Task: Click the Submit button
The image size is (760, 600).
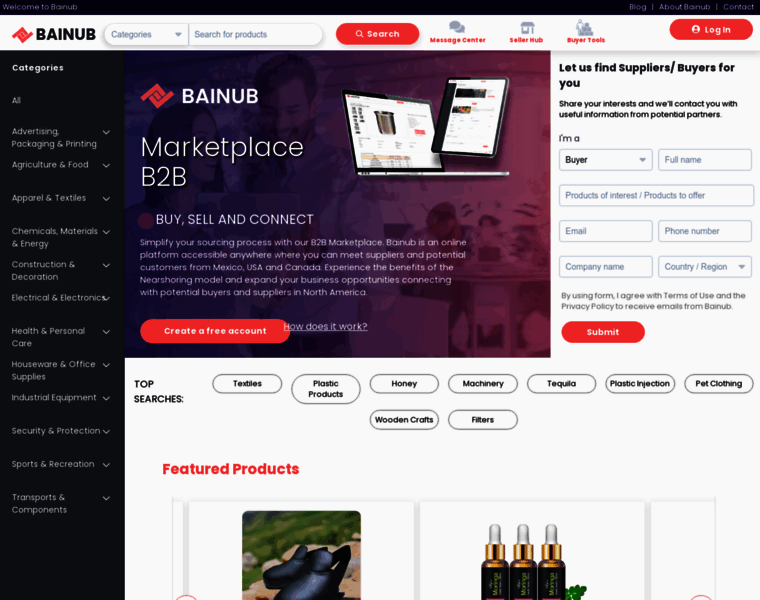Action: pos(602,332)
